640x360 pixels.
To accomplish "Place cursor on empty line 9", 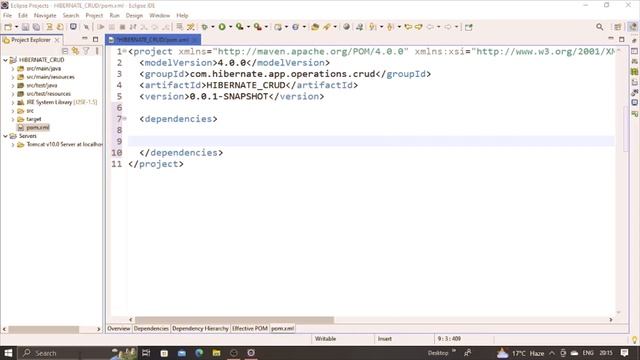I will point(371,141).
